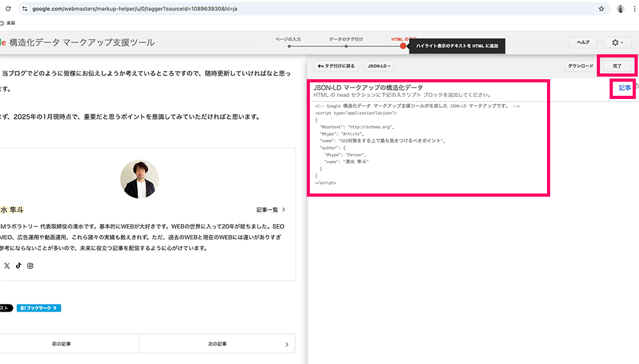Open the author's TikTok icon

(x=19, y=266)
